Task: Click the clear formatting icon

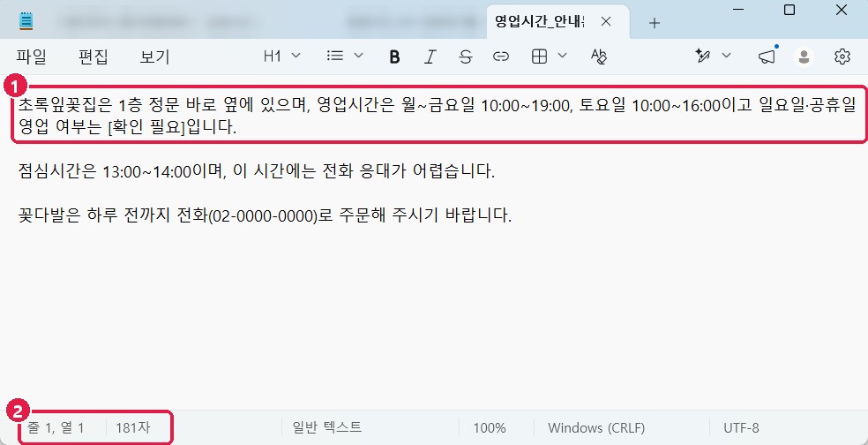Action: pos(599,56)
